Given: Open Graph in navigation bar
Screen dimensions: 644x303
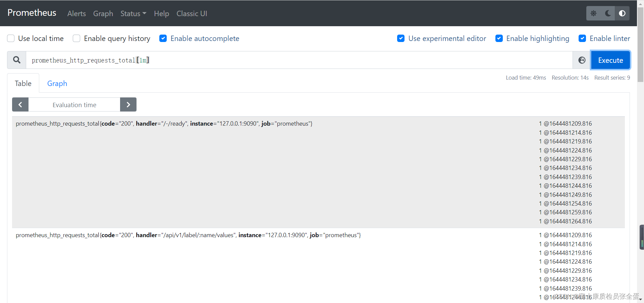Looking at the screenshot, I should [103, 13].
